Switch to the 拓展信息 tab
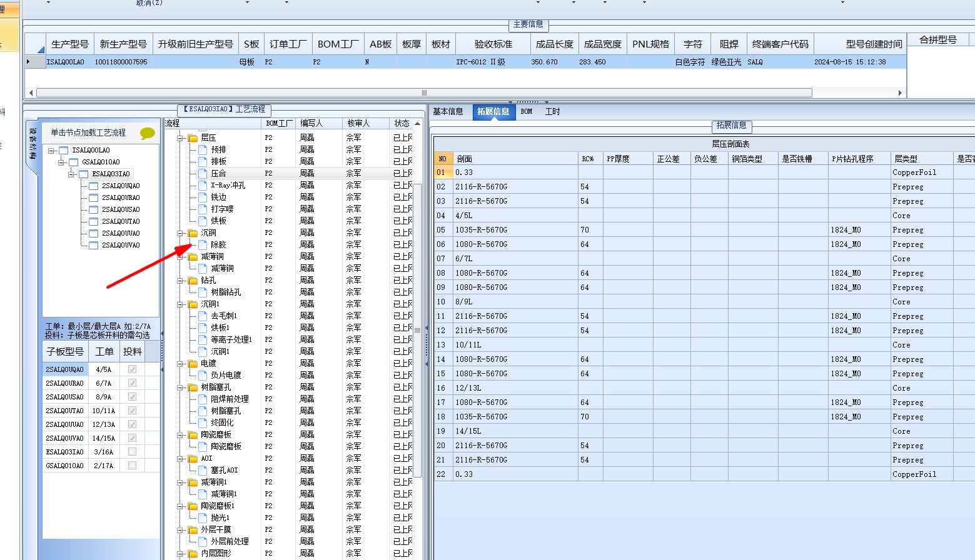This screenshot has height=560, width=975. (x=493, y=112)
